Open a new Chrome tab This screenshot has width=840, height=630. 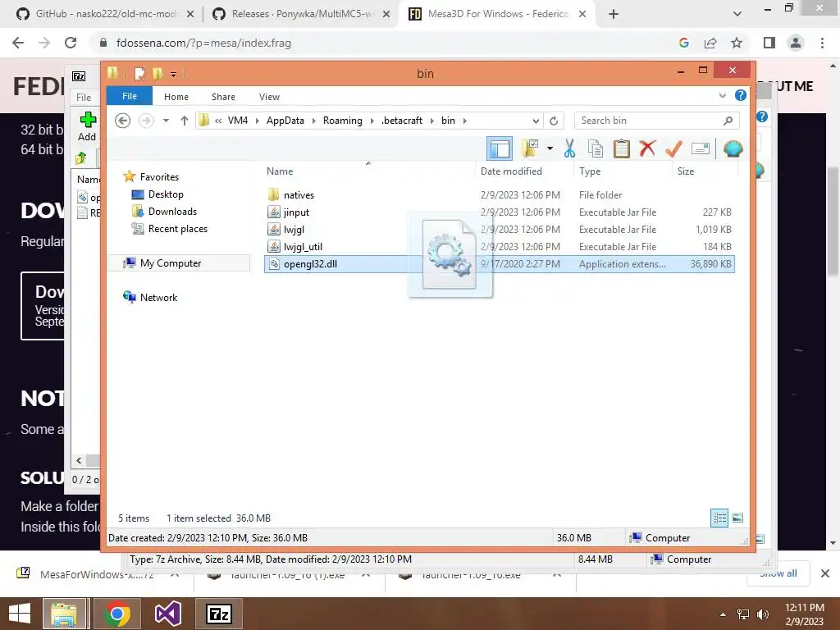pos(614,14)
